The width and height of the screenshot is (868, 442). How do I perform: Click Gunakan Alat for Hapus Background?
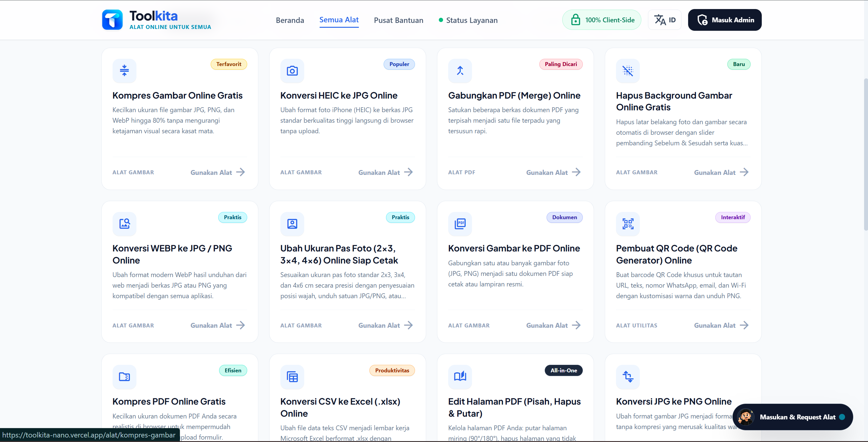[721, 172]
